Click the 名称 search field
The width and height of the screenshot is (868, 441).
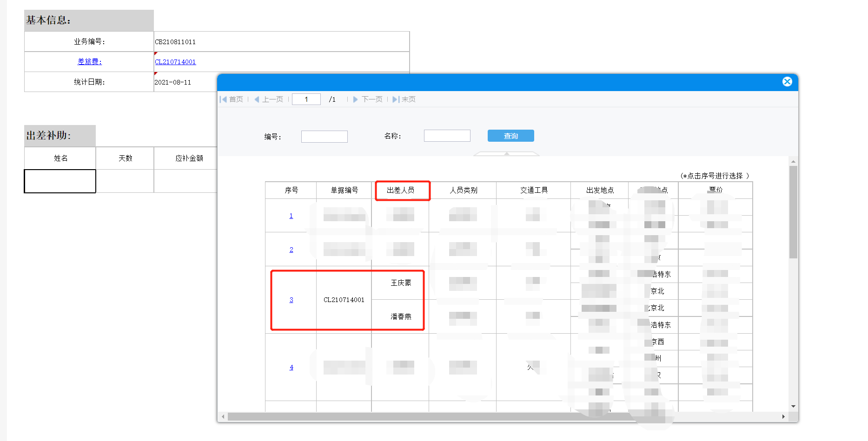tap(447, 136)
